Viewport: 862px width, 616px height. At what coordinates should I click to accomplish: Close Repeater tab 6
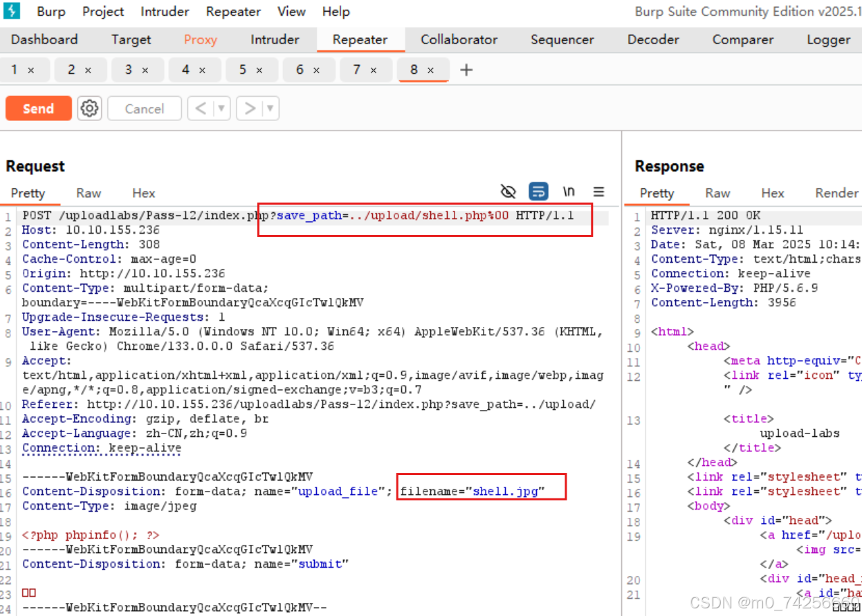[x=316, y=70]
